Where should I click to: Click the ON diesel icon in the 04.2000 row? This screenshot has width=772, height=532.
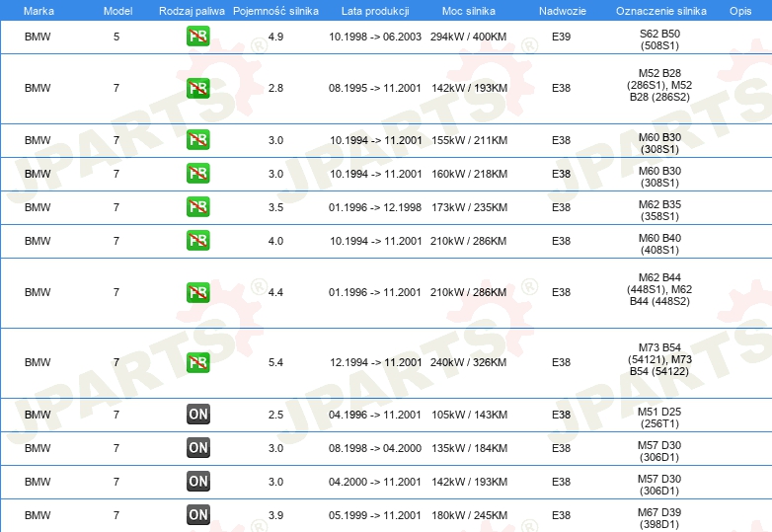[x=197, y=482]
